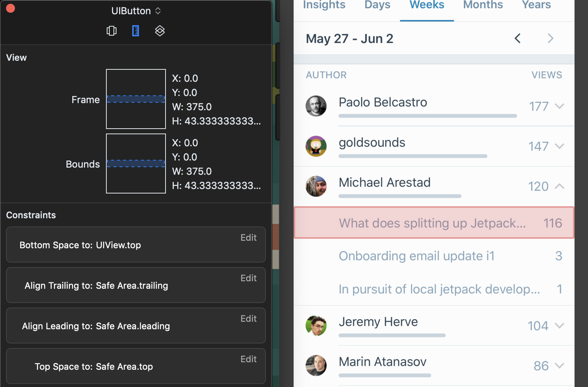Edit the Align Trailing constraint
588x387 pixels.
click(x=248, y=278)
